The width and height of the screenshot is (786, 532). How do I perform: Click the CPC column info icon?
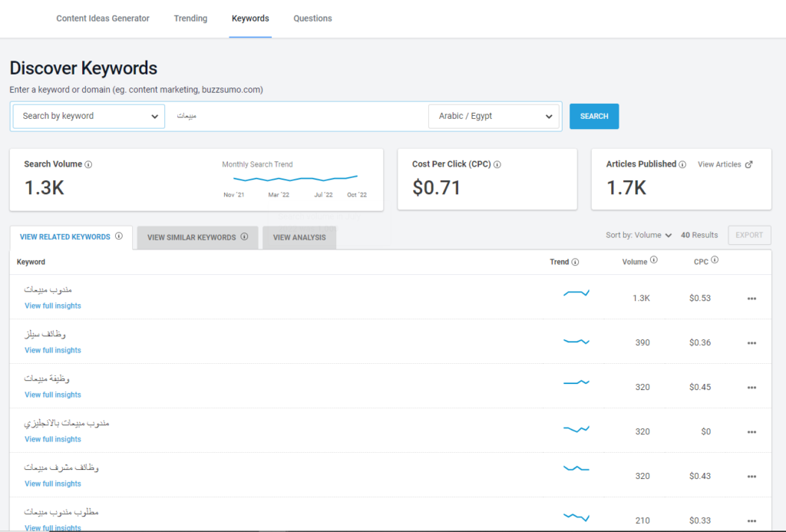click(715, 260)
